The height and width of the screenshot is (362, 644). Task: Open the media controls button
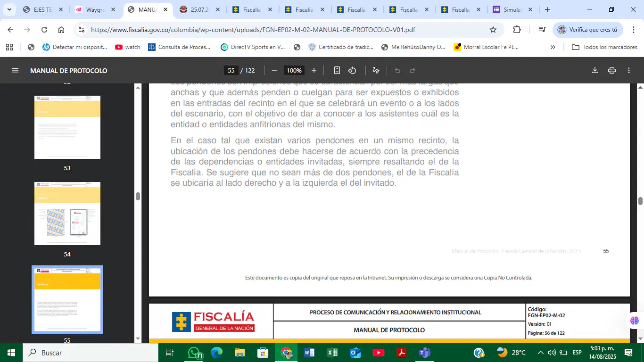(x=542, y=30)
